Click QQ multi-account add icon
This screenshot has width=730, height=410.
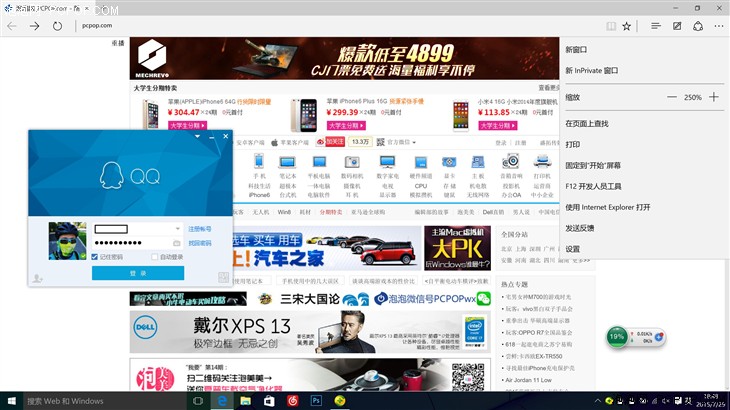37,278
